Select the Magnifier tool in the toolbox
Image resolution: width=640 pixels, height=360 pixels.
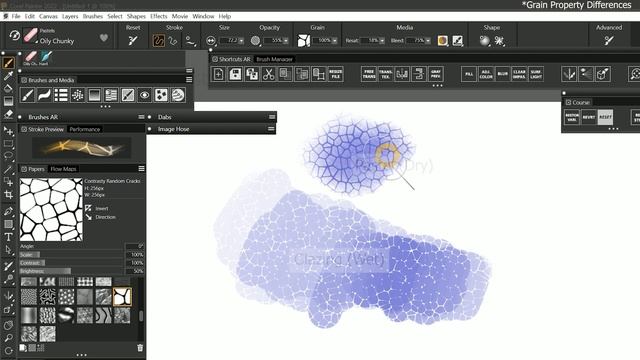9,338
